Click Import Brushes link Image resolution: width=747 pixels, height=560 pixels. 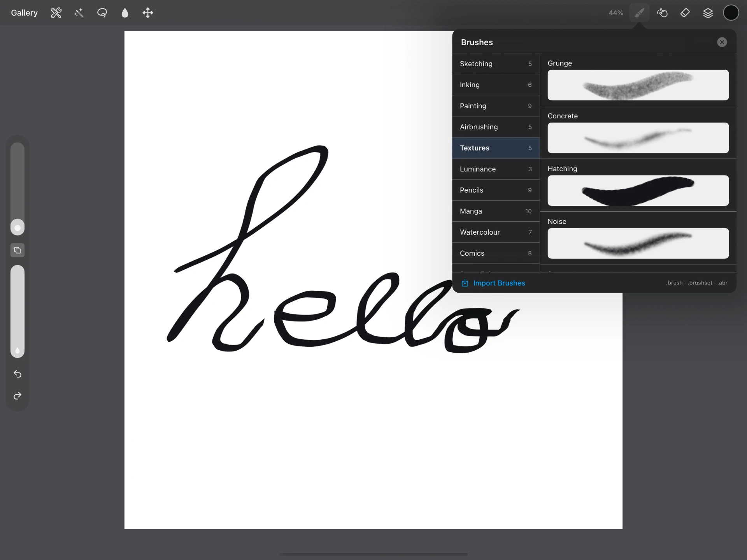(499, 283)
